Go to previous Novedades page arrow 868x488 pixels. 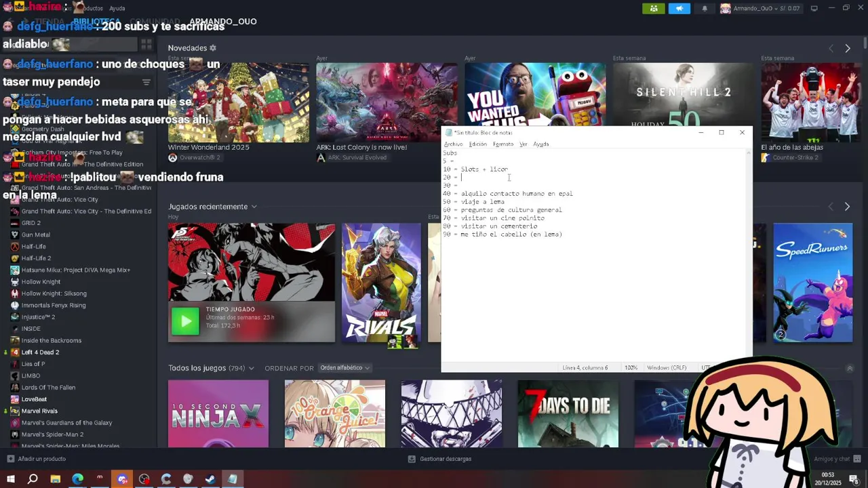coord(831,48)
